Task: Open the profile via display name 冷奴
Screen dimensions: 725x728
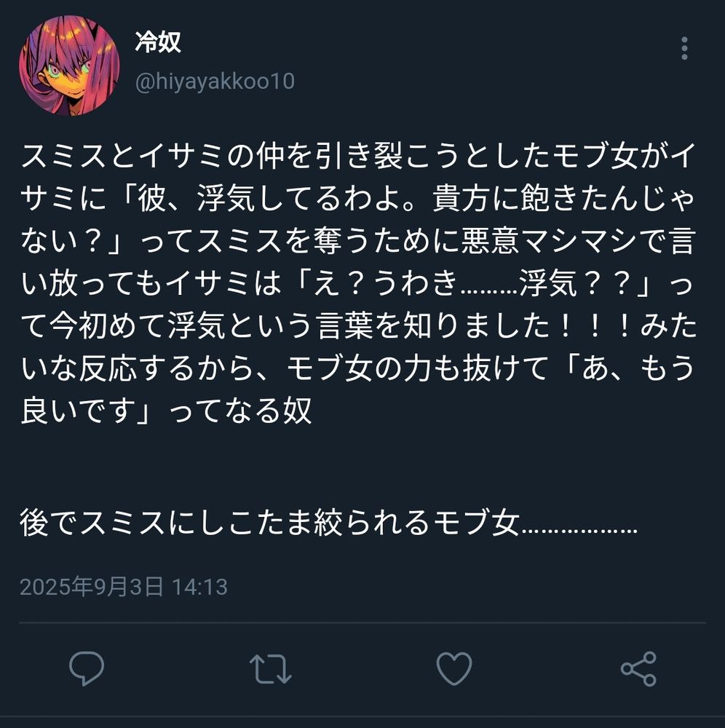Action: (x=158, y=42)
